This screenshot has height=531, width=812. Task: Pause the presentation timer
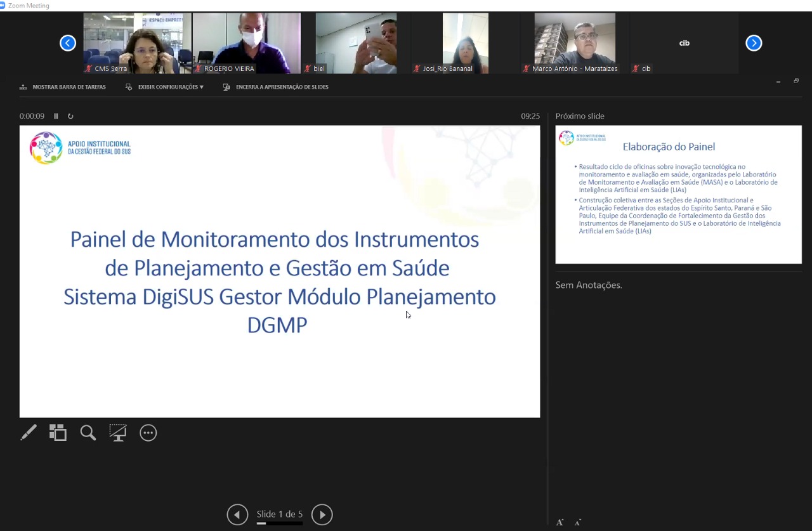coord(56,116)
